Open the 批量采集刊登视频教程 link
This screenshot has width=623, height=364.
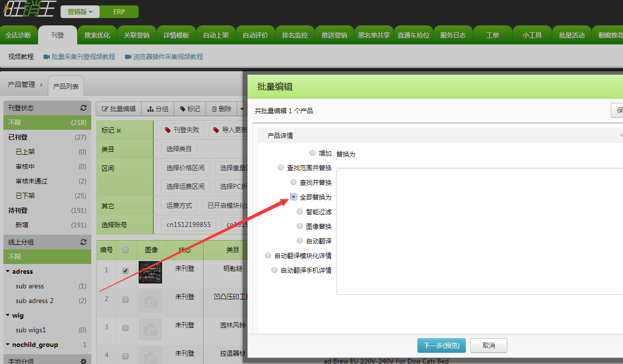click(x=83, y=57)
